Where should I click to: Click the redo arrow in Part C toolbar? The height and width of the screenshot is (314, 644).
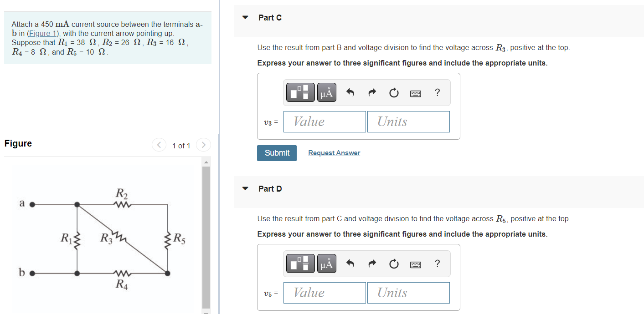click(x=372, y=92)
